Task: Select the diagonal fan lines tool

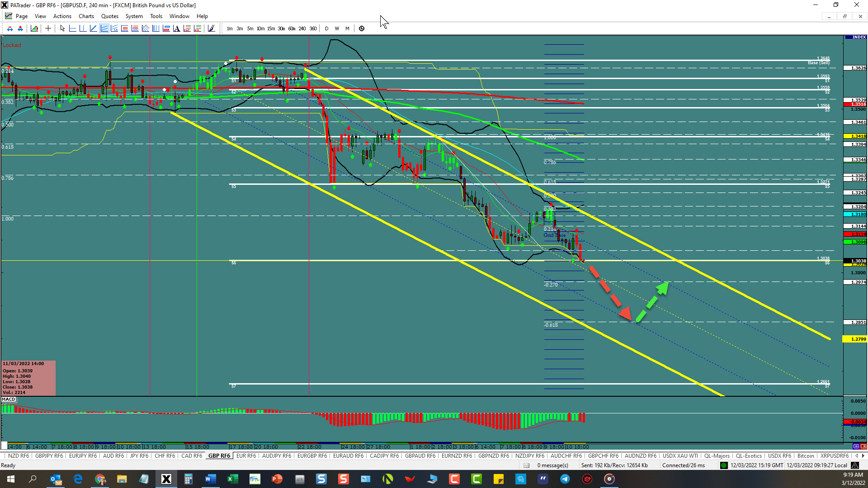Action: tap(145, 28)
